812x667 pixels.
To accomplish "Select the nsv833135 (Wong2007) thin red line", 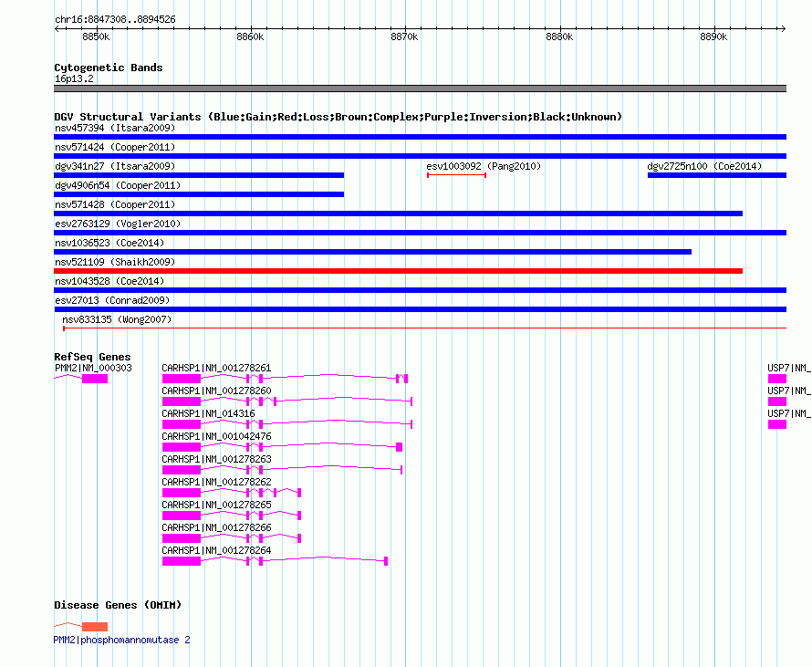I will (424, 328).
